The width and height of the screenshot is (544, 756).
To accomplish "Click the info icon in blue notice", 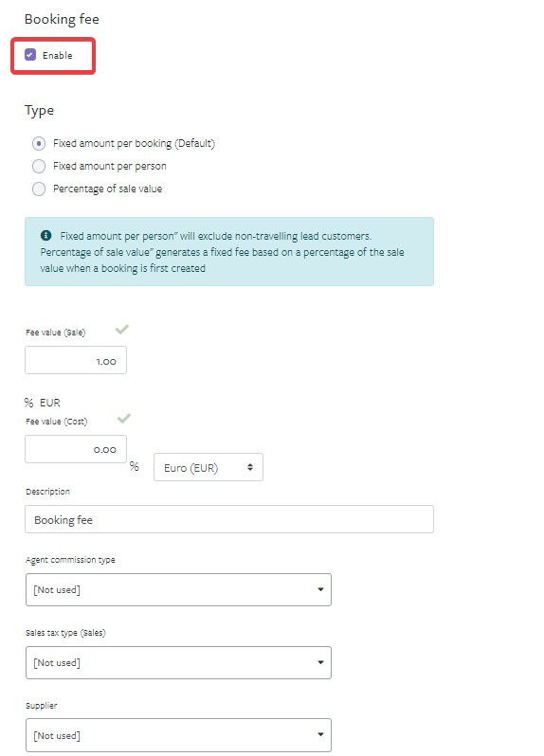I will tap(45, 235).
